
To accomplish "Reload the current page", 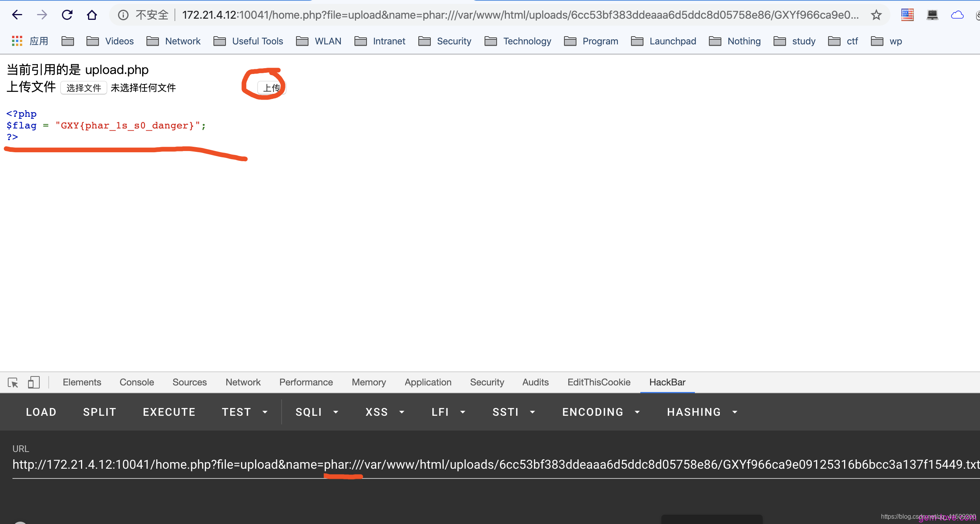I will 67,15.
